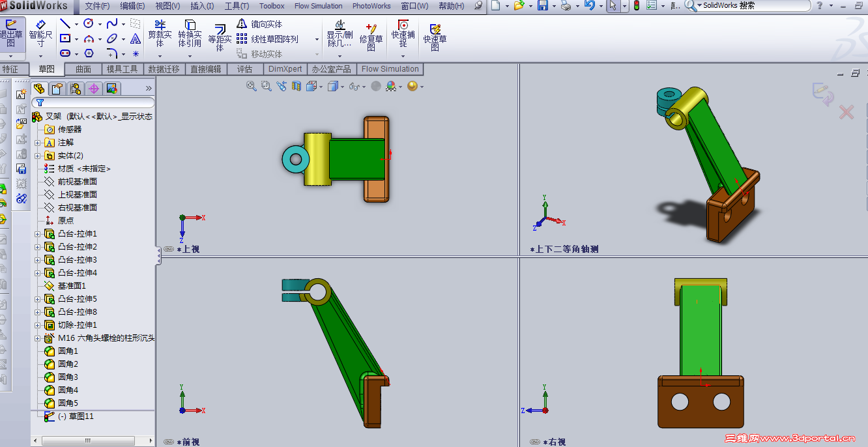
Task: Toggle Rapid Sketch (快速草图)
Action: click(x=435, y=37)
